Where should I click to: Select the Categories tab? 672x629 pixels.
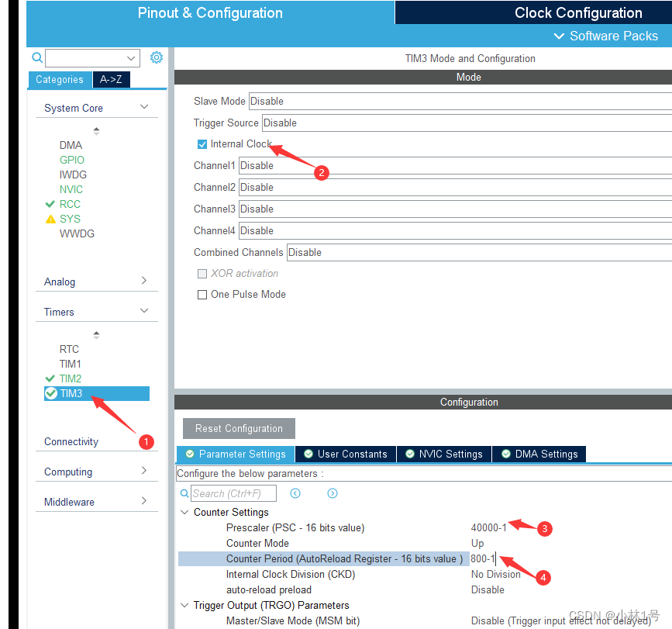(60, 79)
